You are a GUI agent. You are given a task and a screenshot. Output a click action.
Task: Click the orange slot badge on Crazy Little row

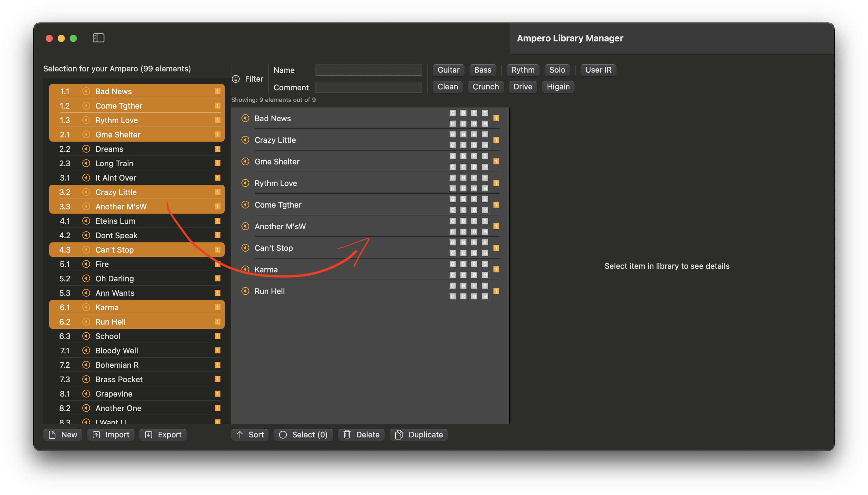[x=496, y=140]
